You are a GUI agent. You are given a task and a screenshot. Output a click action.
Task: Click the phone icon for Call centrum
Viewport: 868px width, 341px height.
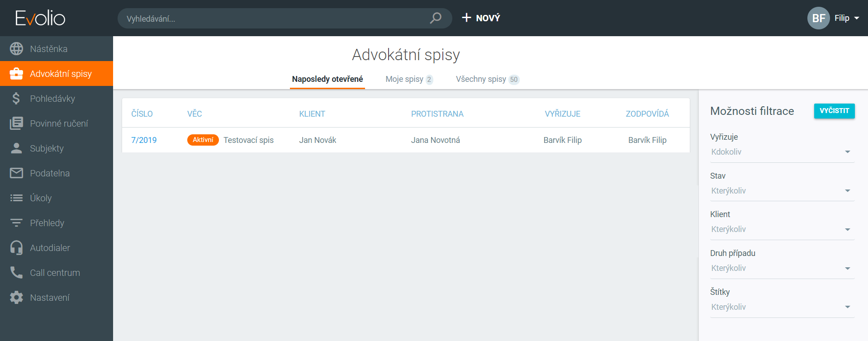16,273
